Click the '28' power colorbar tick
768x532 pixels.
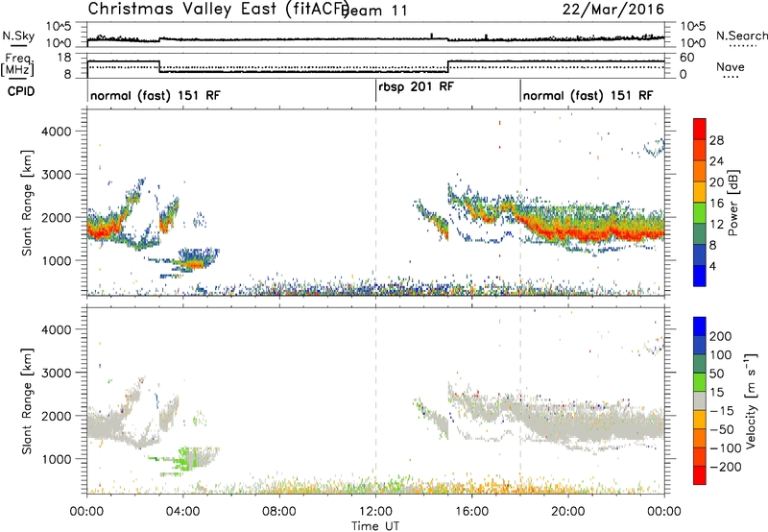(x=716, y=140)
